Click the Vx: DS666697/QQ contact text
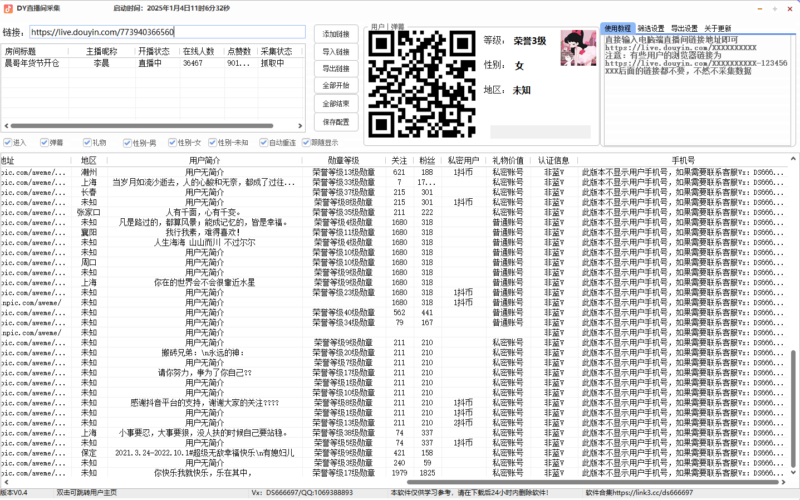The width and height of the screenshot is (800, 500). (302, 493)
